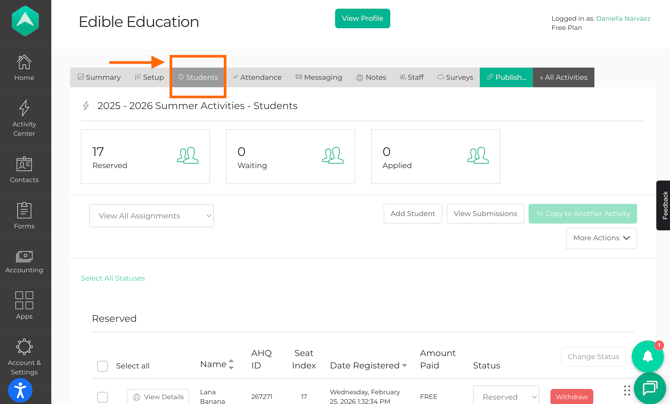Screen dimensions: 670x404
Task: Check the Select all checkbox
Action: pos(102,366)
